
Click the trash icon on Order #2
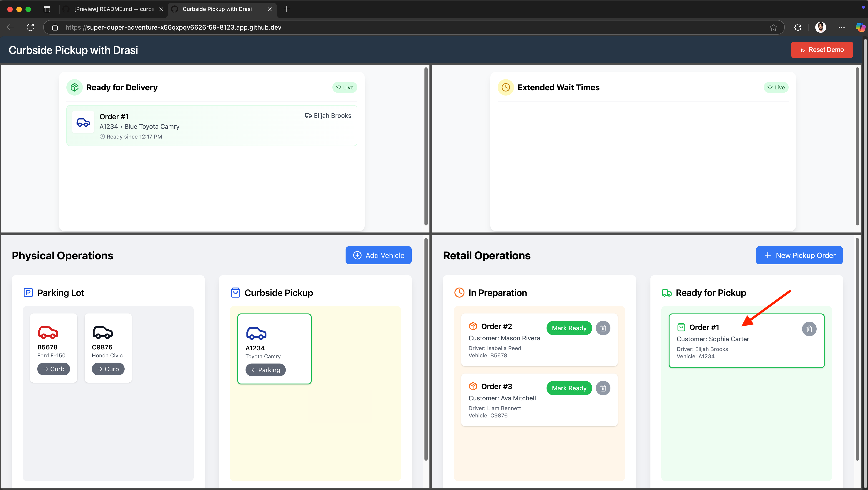[x=603, y=328]
